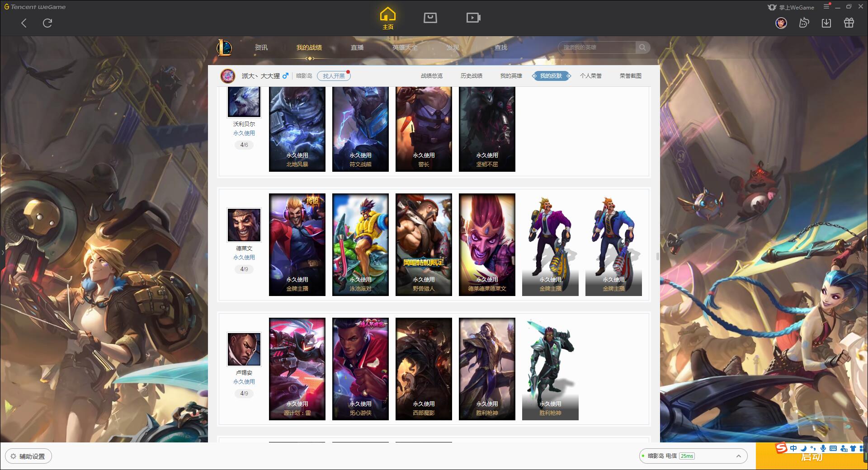Click the Sogou soft keyboard icon

(x=833, y=448)
